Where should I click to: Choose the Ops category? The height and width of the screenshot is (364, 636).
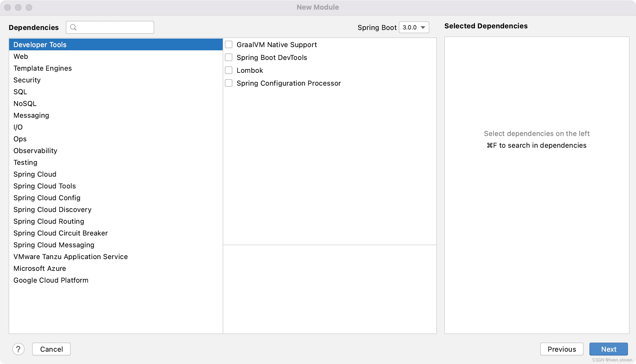click(116, 139)
